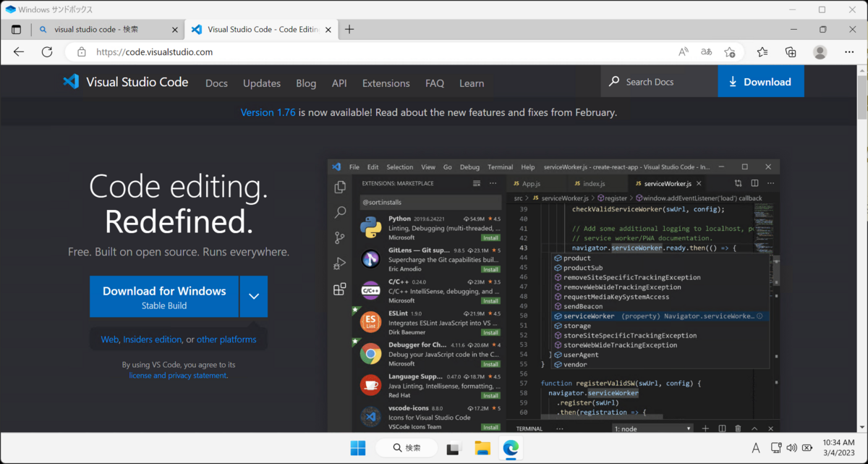Image resolution: width=868 pixels, height=464 pixels.
Task: Activate the Read aloud icon in address bar
Action: point(684,52)
